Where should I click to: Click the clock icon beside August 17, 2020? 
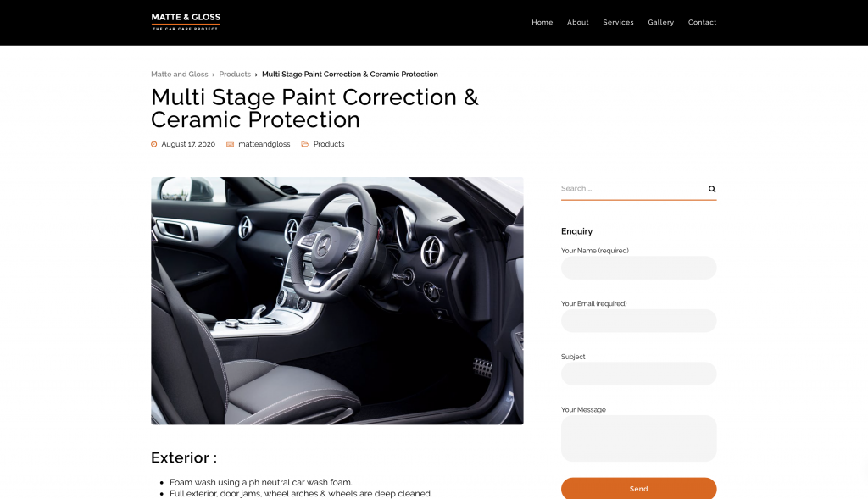click(x=154, y=144)
